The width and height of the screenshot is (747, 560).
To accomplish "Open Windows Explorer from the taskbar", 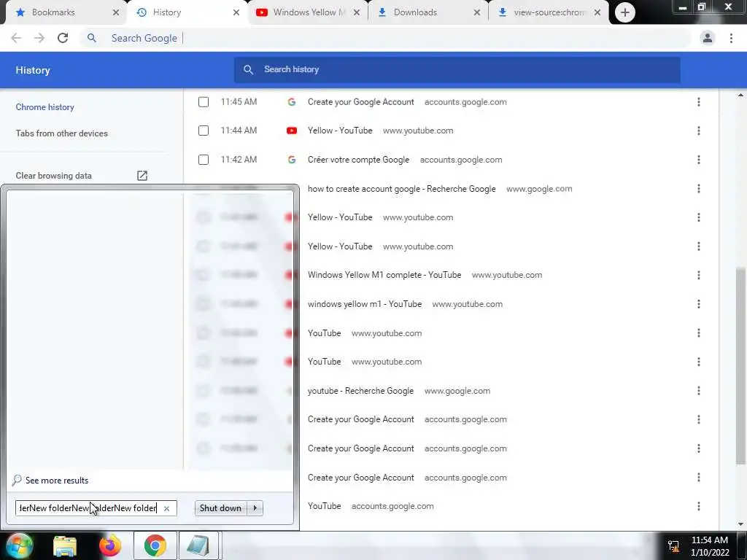I will [65, 545].
